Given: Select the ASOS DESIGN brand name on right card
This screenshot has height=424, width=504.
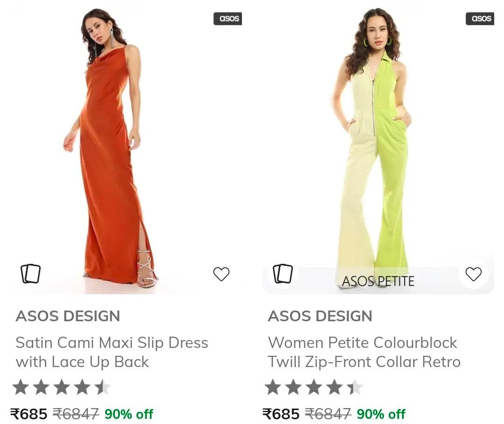Looking at the screenshot, I should point(320,316).
